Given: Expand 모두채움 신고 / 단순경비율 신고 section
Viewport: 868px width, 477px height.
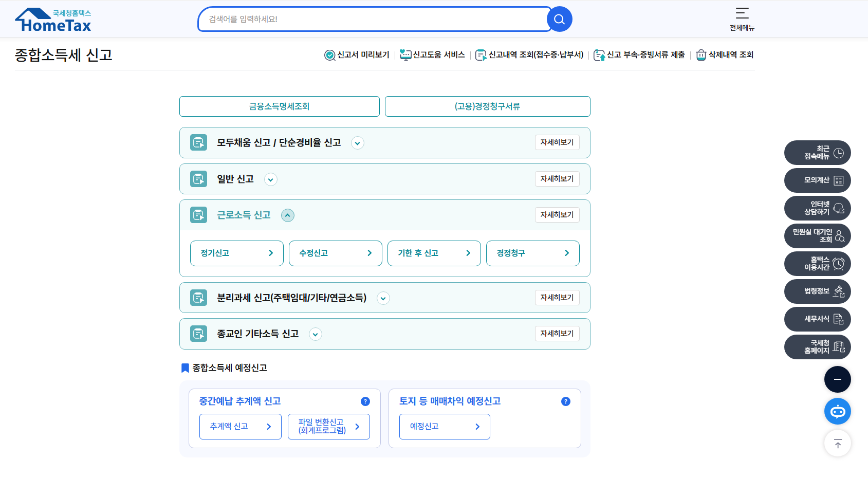Looking at the screenshot, I should coord(358,143).
